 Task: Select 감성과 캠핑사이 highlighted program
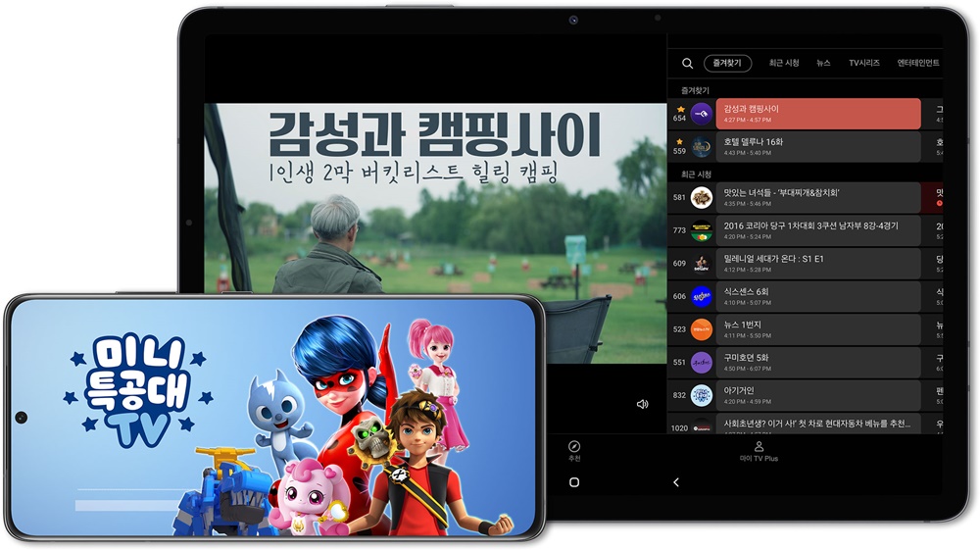pyautogui.click(x=818, y=114)
